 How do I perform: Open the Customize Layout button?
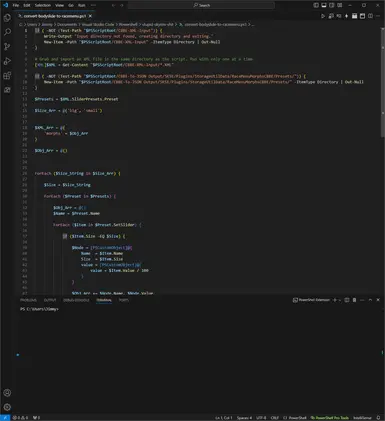pos(340,5)
